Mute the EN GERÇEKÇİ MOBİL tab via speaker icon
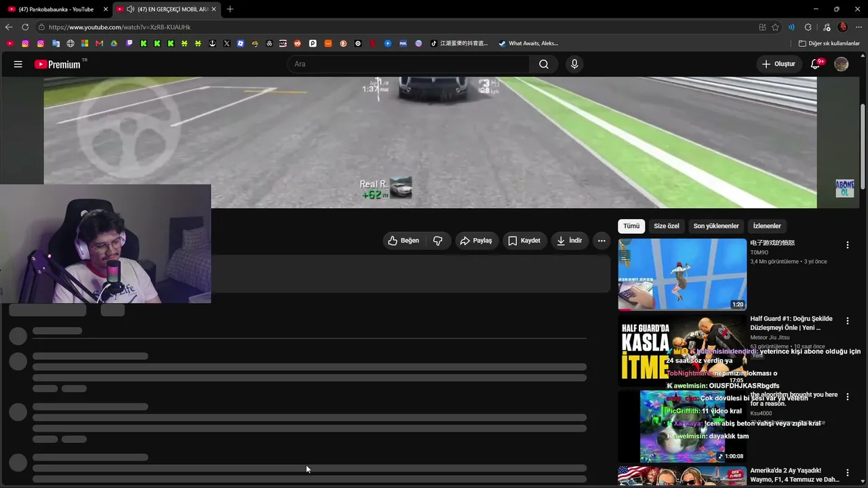868x488 pixels. click(130, 9)
